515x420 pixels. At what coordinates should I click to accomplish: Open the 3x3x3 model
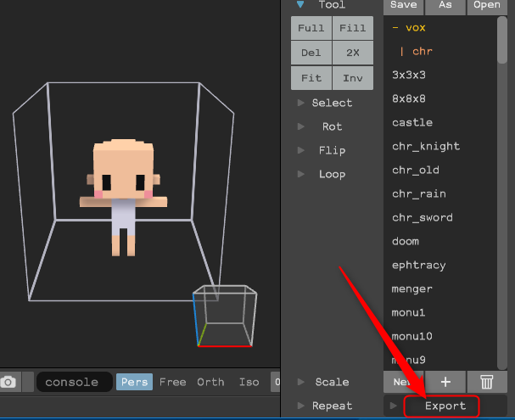(x=409, y=75)
